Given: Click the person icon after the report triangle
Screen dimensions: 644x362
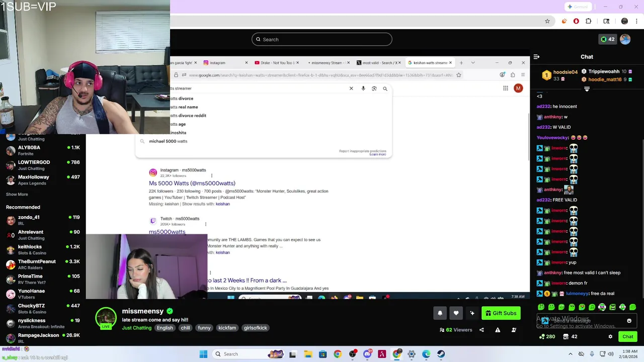Looking at the screenshot, I should [x=514, y=330].
